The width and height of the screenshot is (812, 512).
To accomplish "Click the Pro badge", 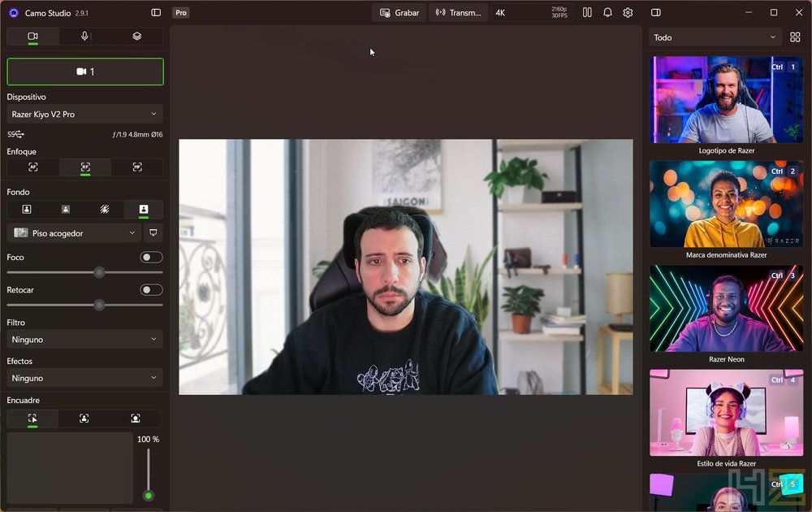I will (x=181, y=13).
